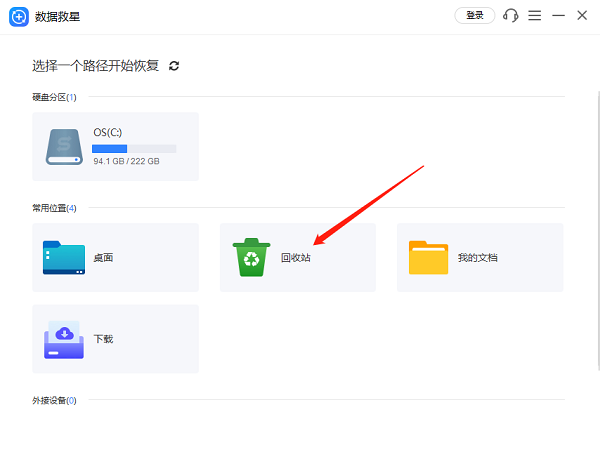Collapse the 硬盘分区(1) section header
Screen dimensions: 600x459
54,97
